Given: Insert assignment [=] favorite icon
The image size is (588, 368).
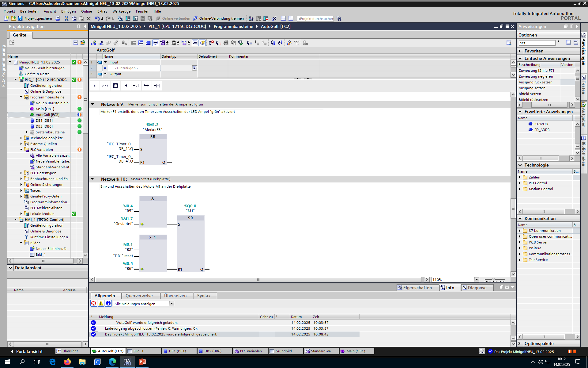Looking at the screenshot, I should pos(157,86).
